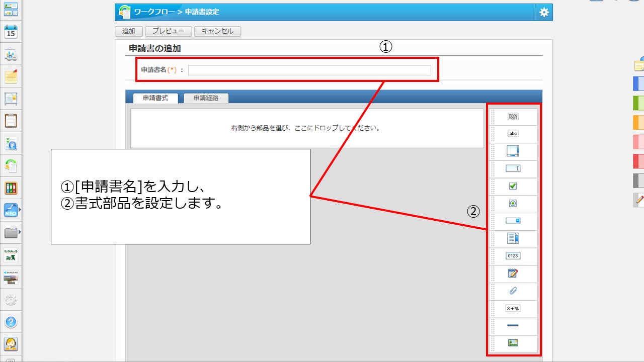Select the paperclip attachment form part

point(513,291)
